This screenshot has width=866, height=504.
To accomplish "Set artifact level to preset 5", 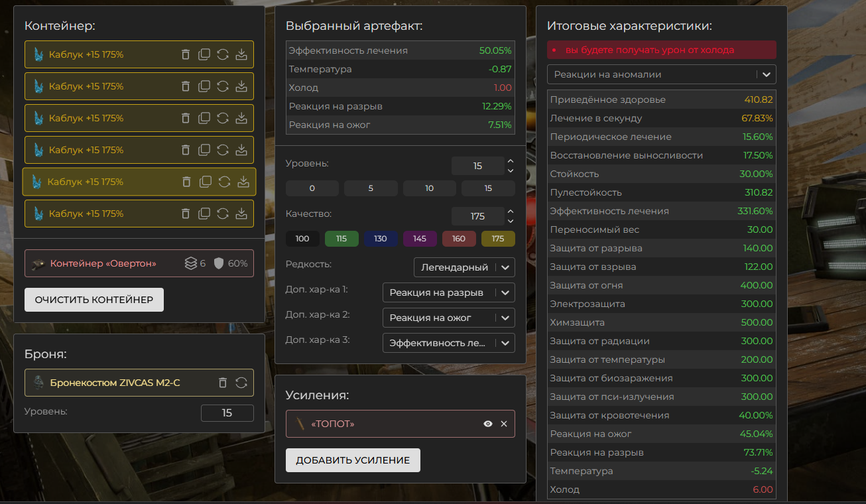I will click(x=371, y=188).
